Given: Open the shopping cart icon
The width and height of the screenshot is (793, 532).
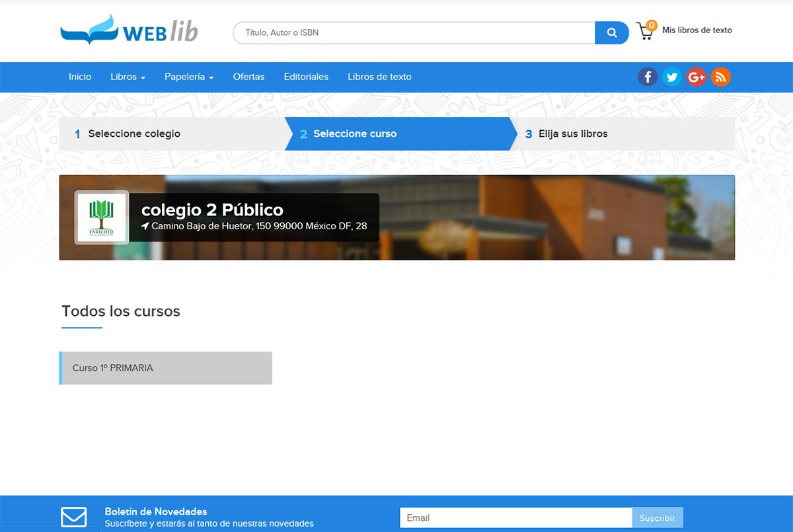Looking at the screenshot, I should tap(645, 31).
